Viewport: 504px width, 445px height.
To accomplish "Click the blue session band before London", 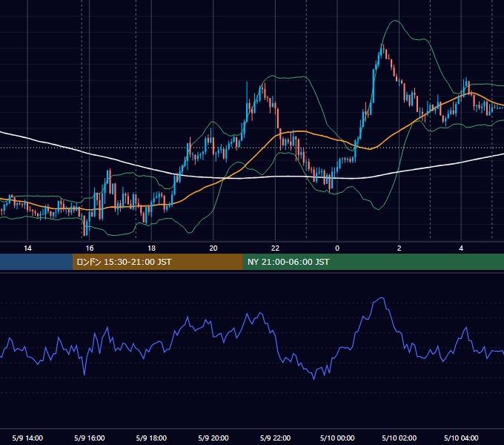I will tap(36, 262).
